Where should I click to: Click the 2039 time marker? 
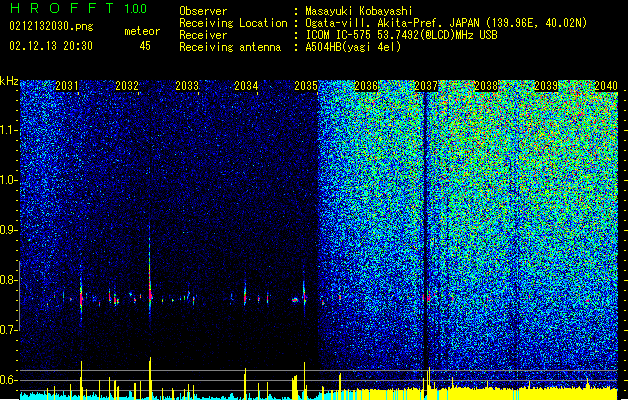coord(546,85)
